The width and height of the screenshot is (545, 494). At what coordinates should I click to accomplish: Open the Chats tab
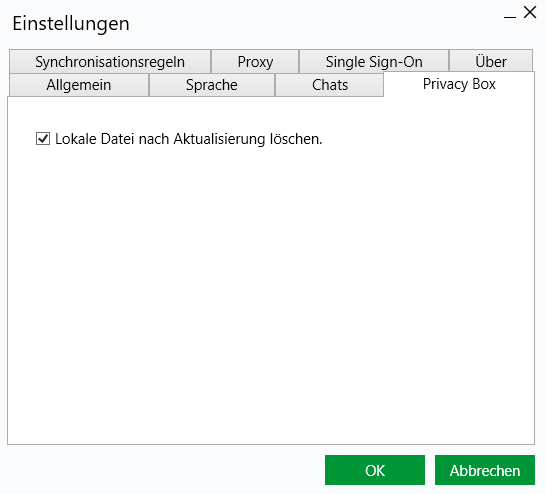(330, 84)
